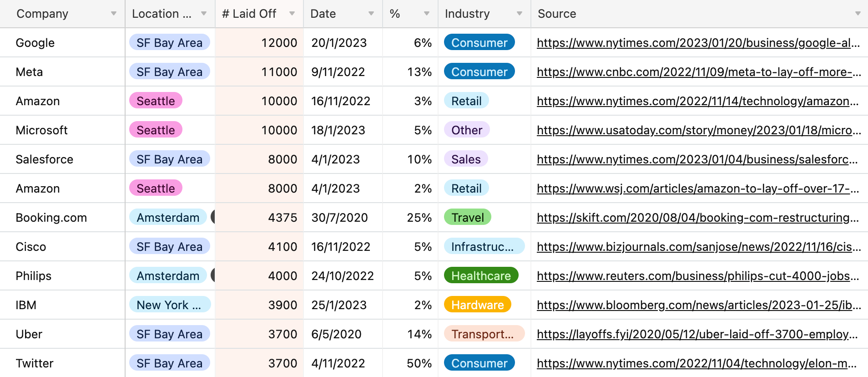Open the Source column dropdown arrow
This screenshot has width=868, height=377.
pos(858,14)
